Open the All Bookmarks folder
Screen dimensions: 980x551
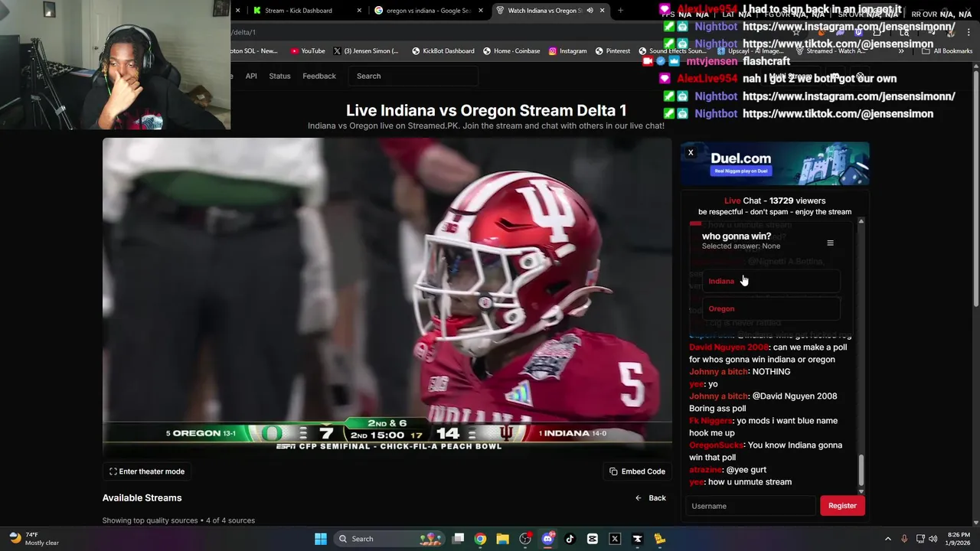coord(947,51)
